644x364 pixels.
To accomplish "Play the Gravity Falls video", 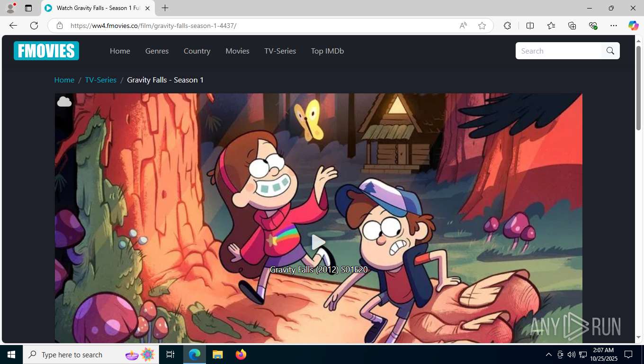I will pyautogui.click(x=318, y=242).
